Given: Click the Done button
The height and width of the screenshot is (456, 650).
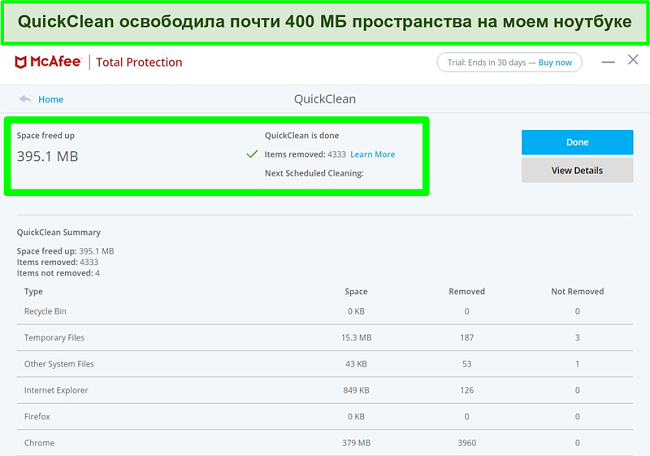Looking at the screenshot, I should [x=577, y=142].
